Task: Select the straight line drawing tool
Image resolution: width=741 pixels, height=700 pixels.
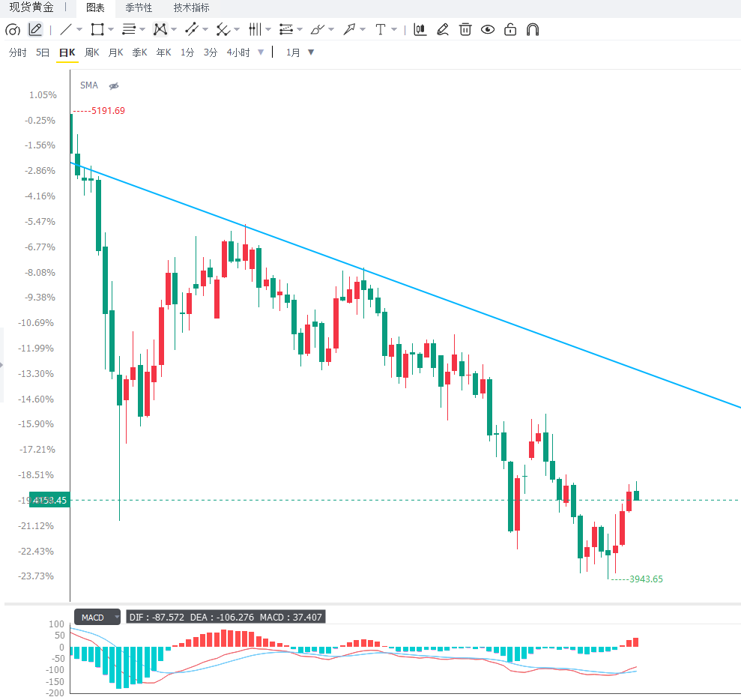Action: (x=66, y=29)
